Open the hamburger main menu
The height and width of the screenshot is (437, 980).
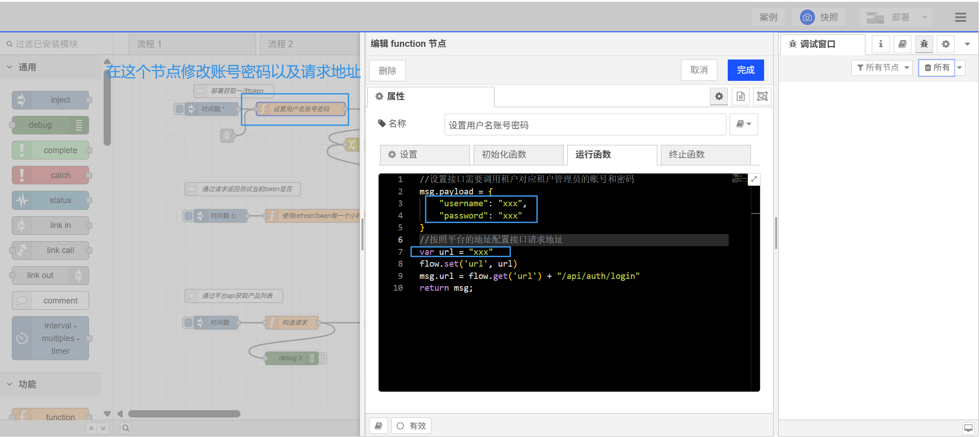(x=960, y=17)
